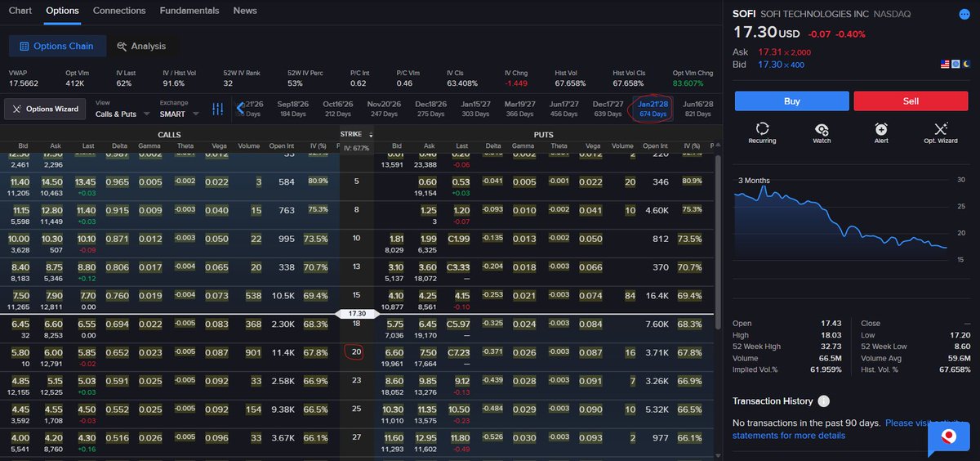Sort by STRIKE using the sort arrows

tap(371, 134)
